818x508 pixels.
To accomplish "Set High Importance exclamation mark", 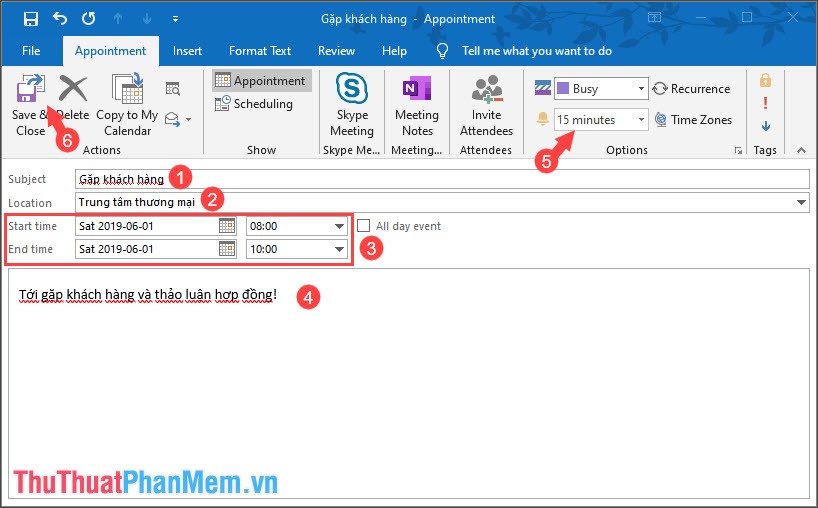I will tap(765, 103).
